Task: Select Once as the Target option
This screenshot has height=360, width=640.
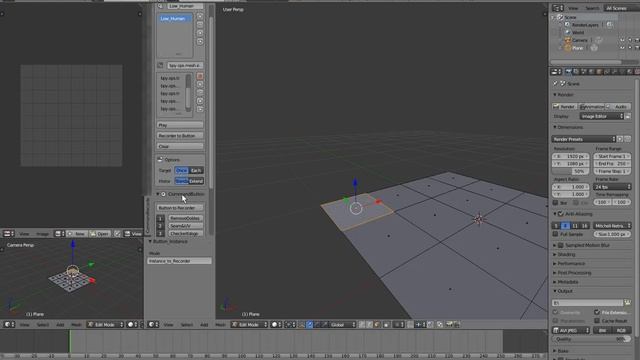Action: click(x=182, y=170)
